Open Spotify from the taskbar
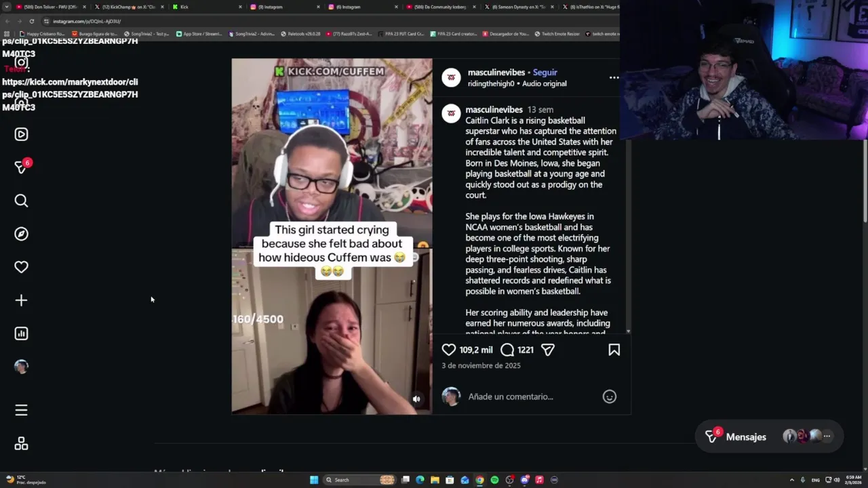Screen dimensions: 868x488 coord(494,480)
